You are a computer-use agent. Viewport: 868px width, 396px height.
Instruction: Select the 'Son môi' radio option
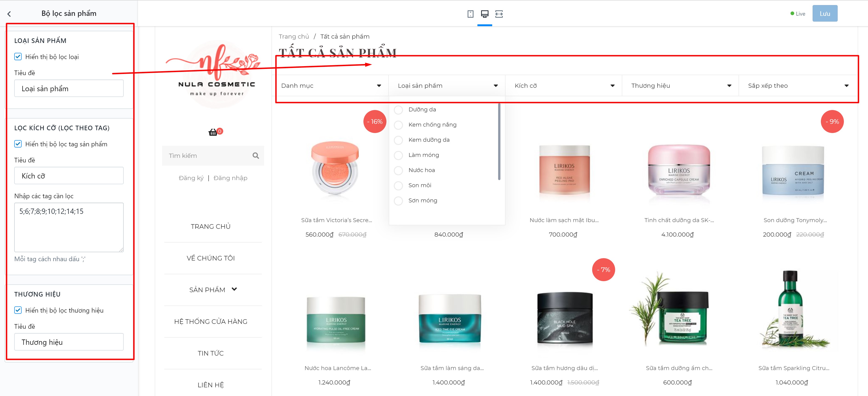click(x=398, y=186)
